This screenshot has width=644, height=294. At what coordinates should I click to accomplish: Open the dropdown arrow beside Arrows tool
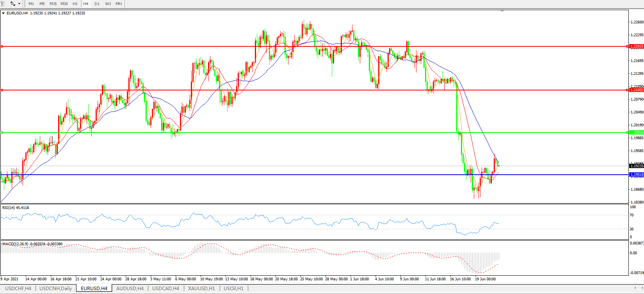click(x=19, y=4)
